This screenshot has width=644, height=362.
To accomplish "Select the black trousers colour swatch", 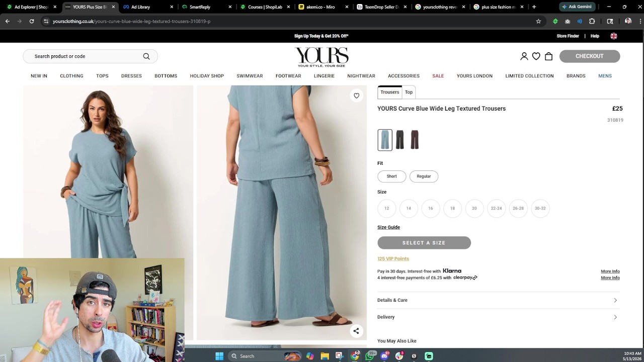I will pyautogui.click(x=399, y=140).
